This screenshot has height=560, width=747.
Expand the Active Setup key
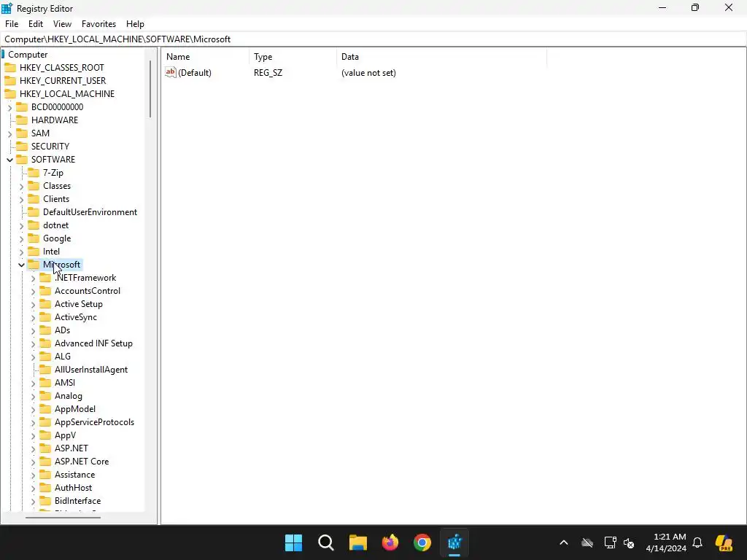(33, 304)
